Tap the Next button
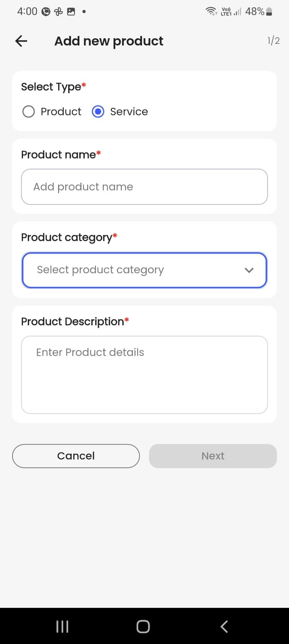289x644 pixels. point(213,456)
